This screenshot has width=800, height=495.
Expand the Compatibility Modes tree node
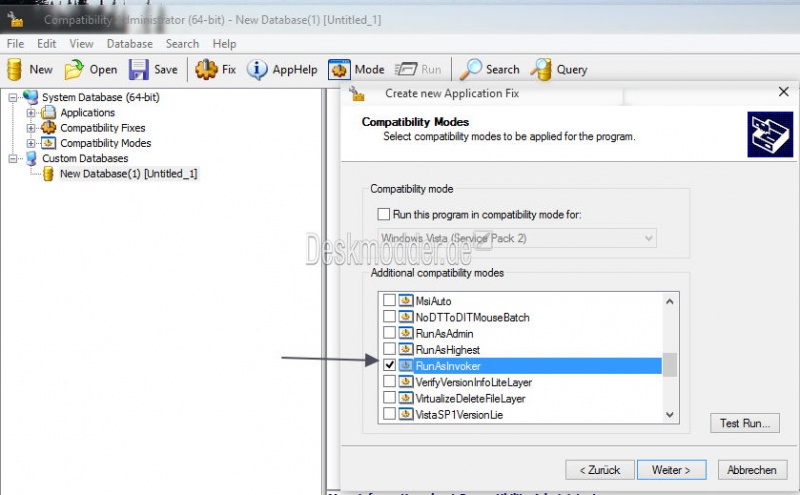(x=31, y=143)
